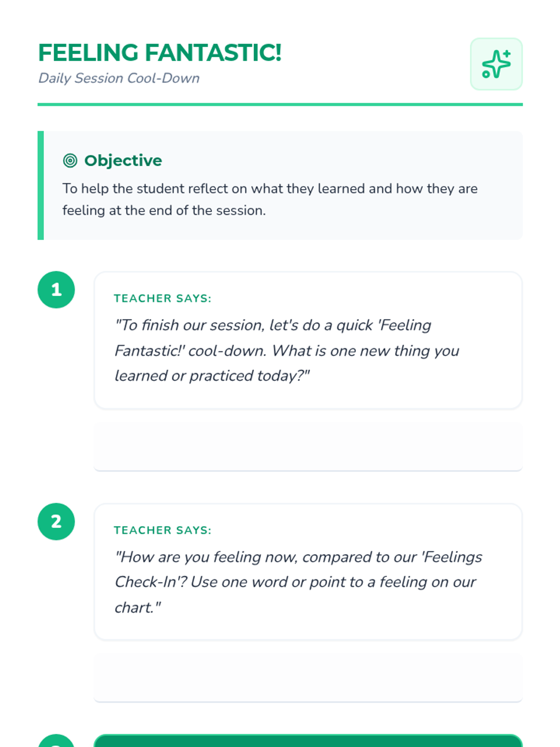
Task: Click the green left border of Objective box
Action: (41, 185)
